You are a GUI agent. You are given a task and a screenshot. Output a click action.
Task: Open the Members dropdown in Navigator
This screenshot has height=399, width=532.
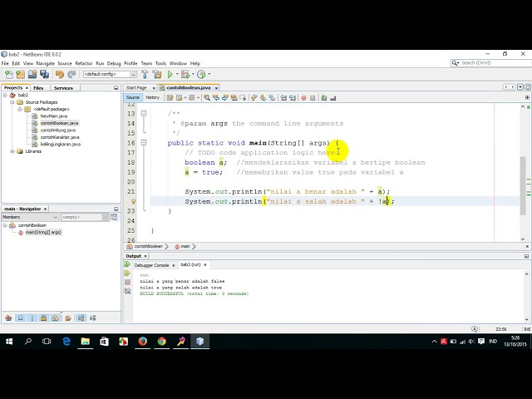(x=30, y=217)
